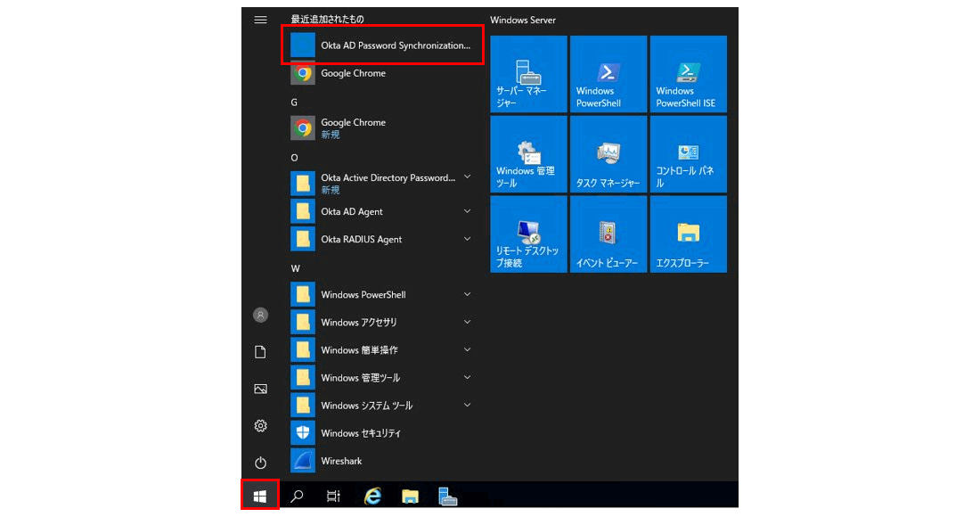Open the タスク マネージャー tile
Viewport: 980px width, 517px height.
point(608,154)
